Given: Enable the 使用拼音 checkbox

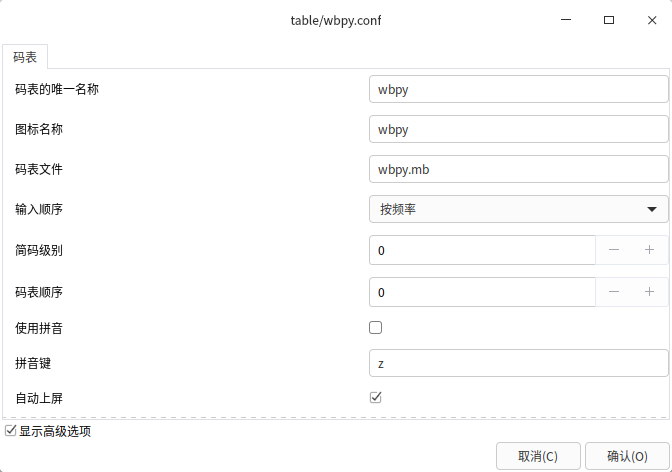Looking at the screenshot, I should [376, 327].
